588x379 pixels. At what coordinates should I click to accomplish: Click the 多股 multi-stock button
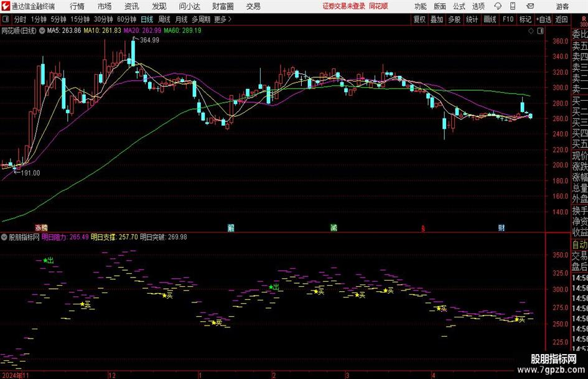tap(454, 19)
